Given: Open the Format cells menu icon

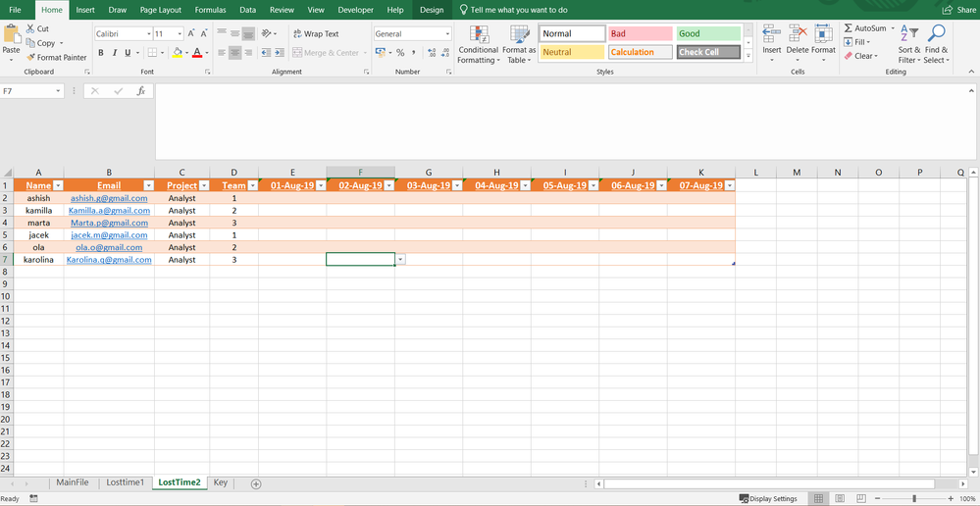Looking at the screenshot, I should pyautogui.click(x=824, y=33).
